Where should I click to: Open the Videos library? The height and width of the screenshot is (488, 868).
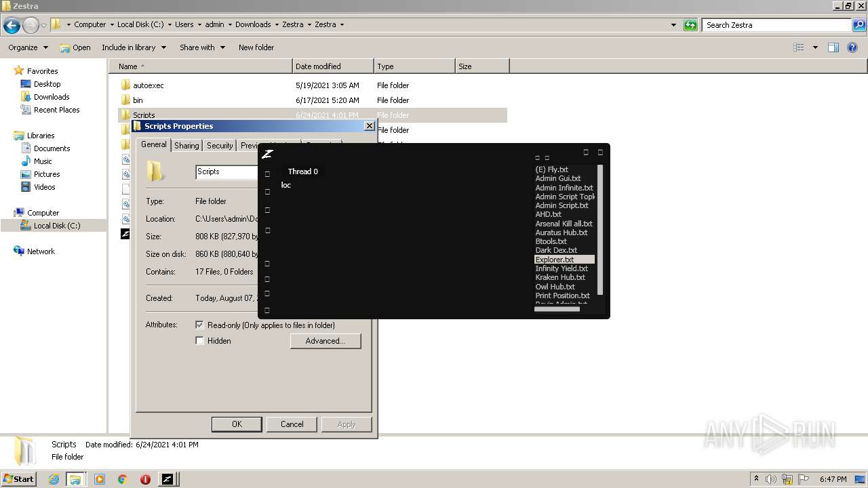45,187
